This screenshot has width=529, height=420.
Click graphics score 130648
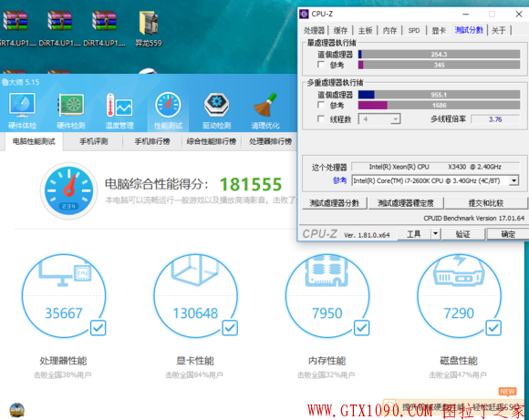coord(196,313)
